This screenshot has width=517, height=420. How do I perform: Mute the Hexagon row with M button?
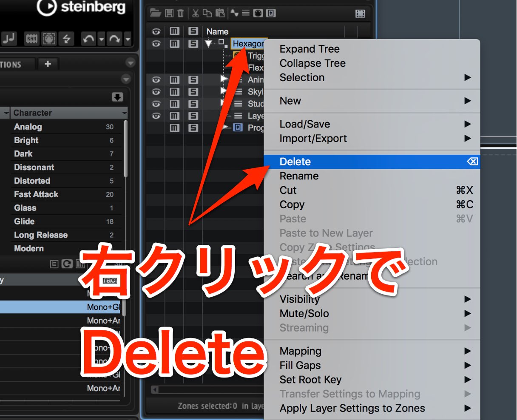pos(175,44)
